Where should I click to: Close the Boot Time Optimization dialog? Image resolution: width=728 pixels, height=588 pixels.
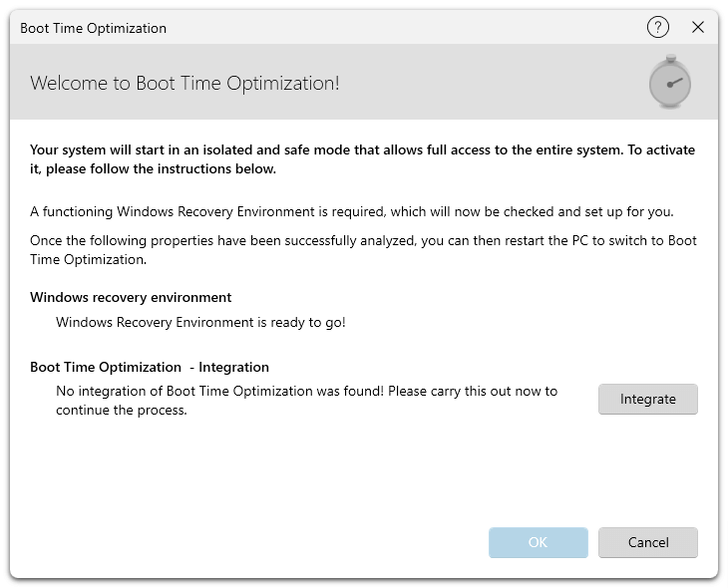pyautogui.click(x=698, y=28)
